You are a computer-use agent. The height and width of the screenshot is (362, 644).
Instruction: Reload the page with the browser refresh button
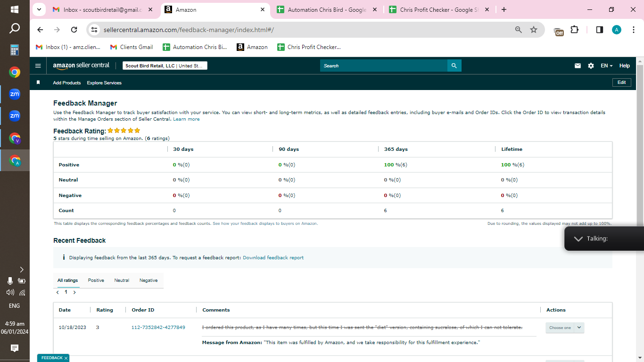click(x=74, y=30)
